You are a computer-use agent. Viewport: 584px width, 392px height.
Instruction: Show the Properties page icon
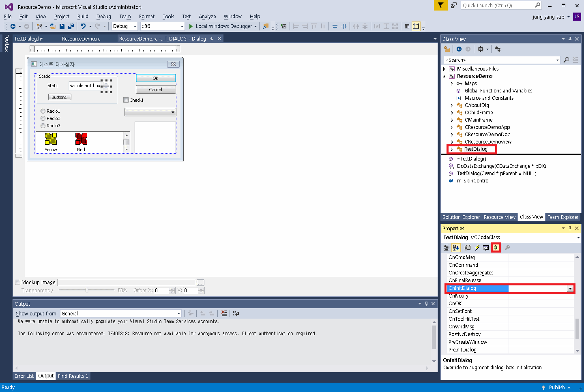point(468,248)
